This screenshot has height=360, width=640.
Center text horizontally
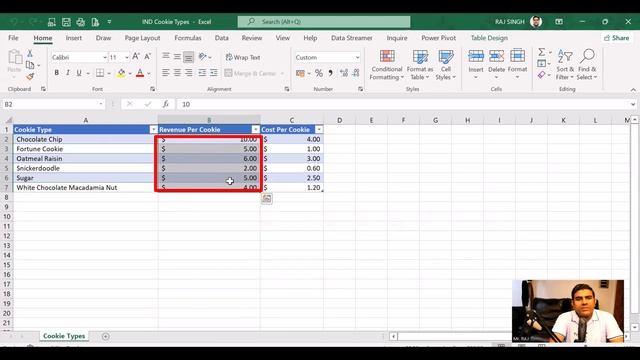(177, 73)
